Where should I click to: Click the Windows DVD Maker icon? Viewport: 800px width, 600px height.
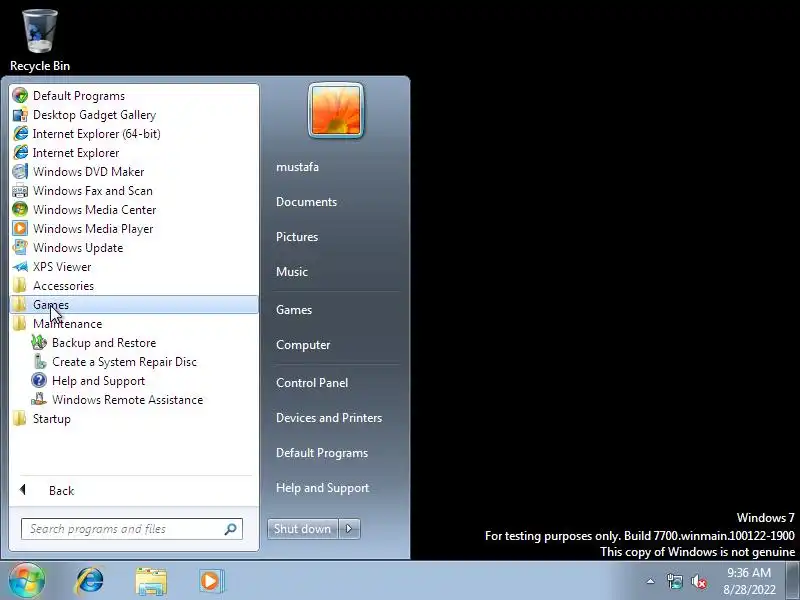(x=20, y=172)
